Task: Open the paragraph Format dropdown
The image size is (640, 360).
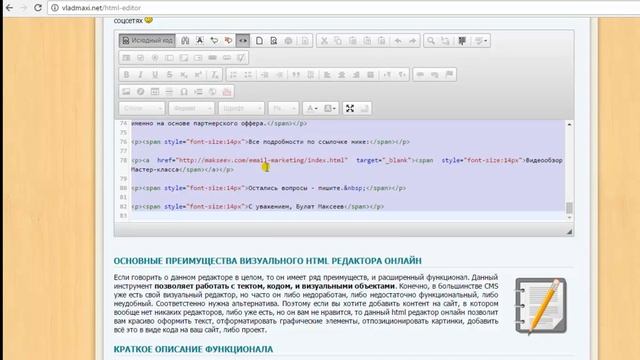Action: point(192,108)
